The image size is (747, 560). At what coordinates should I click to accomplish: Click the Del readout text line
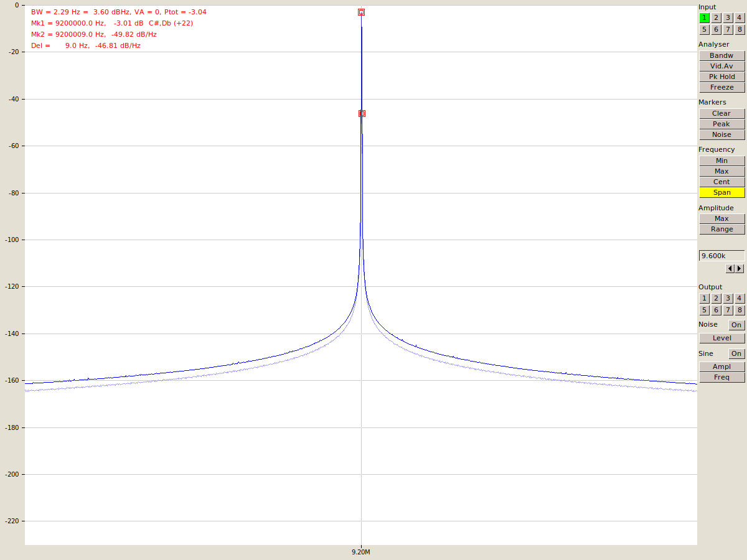pyautogui.click(x=86, y=45)
